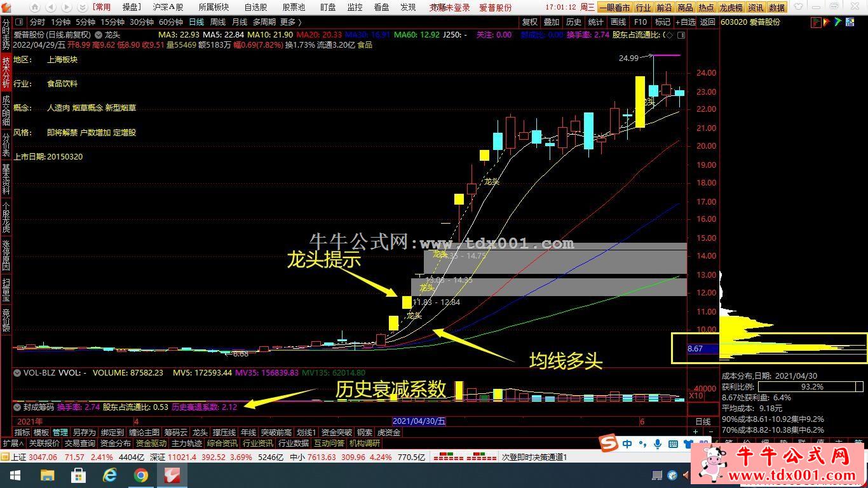Open the 操盘 menu
The image size is (868, 488).
132,7
